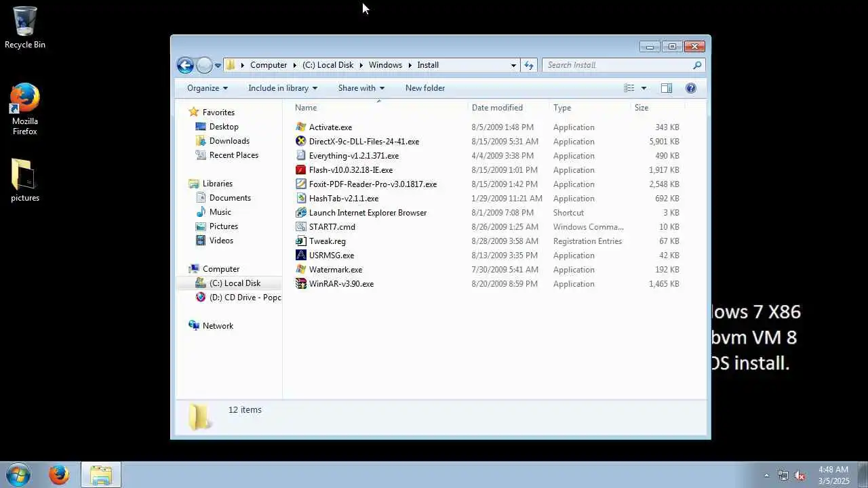Click the Activate.exe file icon
868x488 pixels.
301,127
